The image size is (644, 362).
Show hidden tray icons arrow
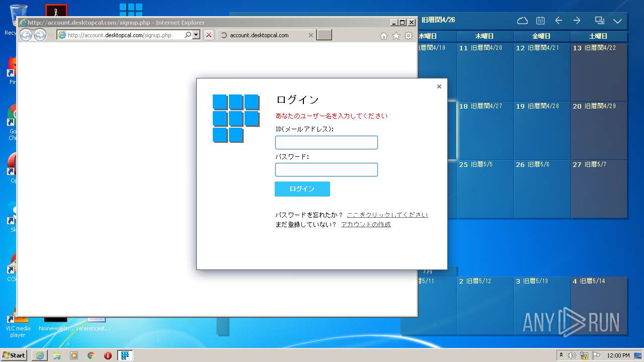(x=561, y=355)
